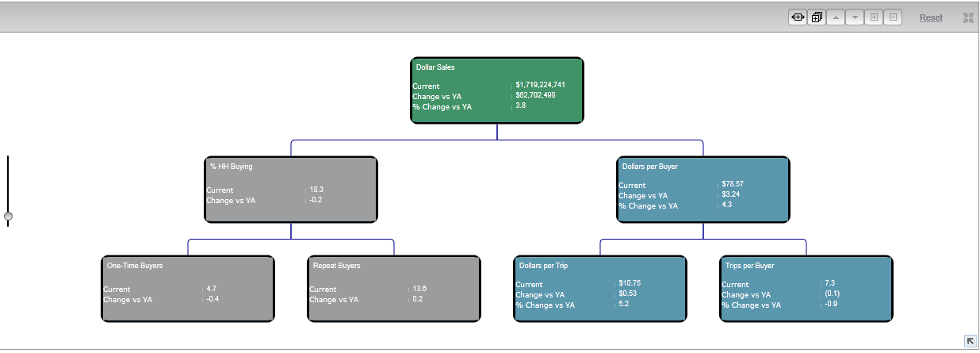This screenshot has width=980, height=353.
Task: Click the arrow icon in bottom-right corner
Action: (x=970, y=341)
